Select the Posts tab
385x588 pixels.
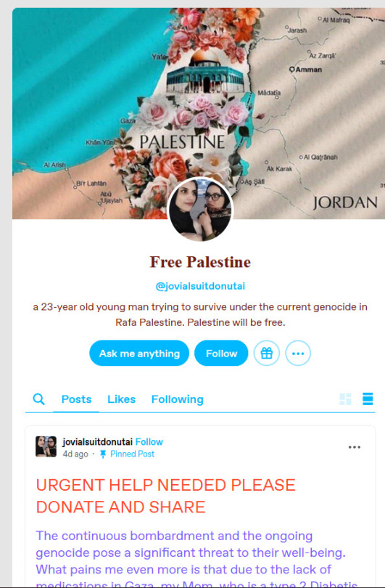click(x=76, y=399)
